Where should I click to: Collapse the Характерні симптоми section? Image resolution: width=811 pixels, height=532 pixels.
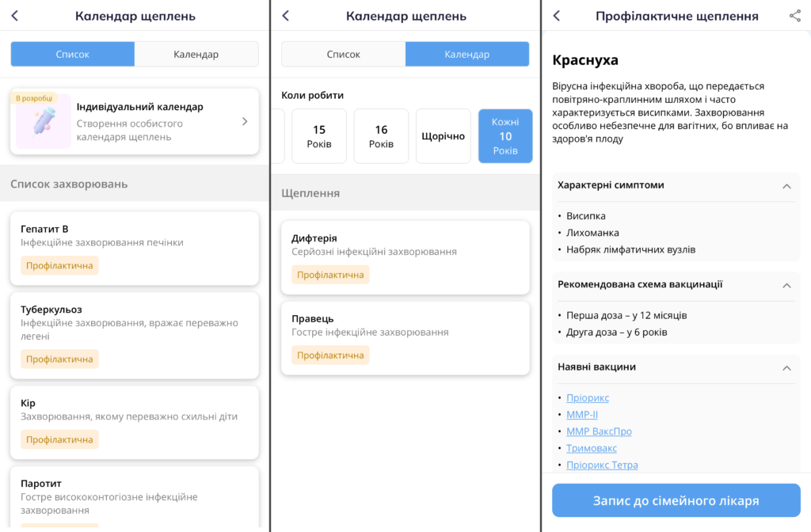pos(786,186)
